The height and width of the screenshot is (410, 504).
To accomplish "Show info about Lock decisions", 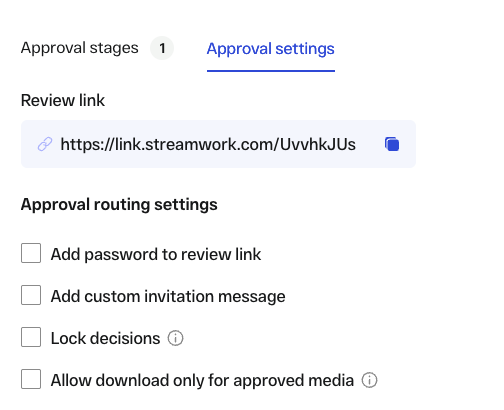I will coord(175,338).
